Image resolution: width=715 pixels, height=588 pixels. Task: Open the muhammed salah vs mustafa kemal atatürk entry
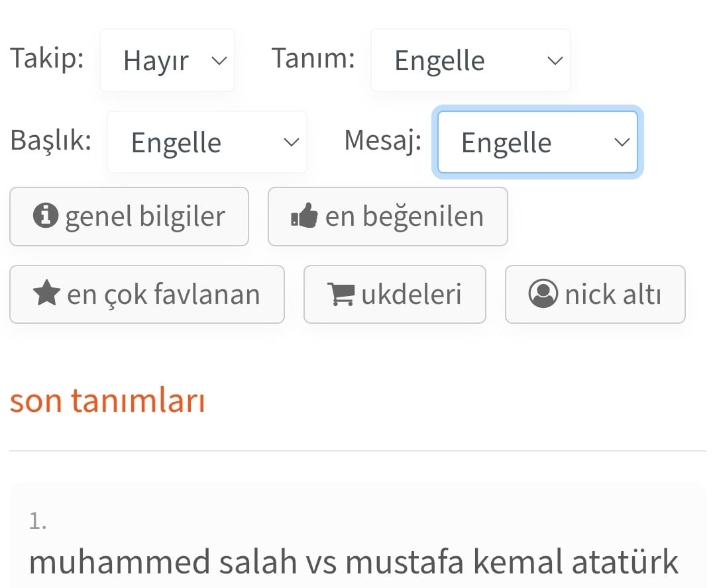click(x=353, y=561)
